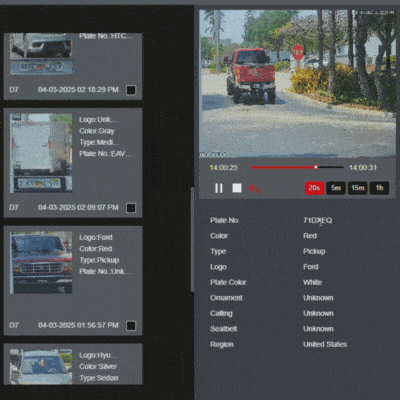The image size is (400, 400).
Task: Click the plate number value 71D)(EQ
Action: coord(317,220)
